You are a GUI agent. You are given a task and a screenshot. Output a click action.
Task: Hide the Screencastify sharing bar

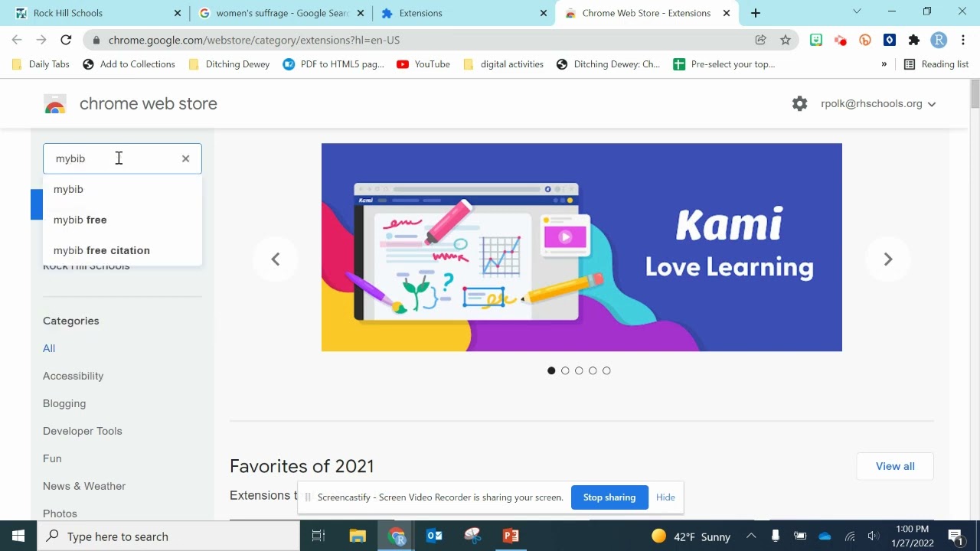(665, 497)
